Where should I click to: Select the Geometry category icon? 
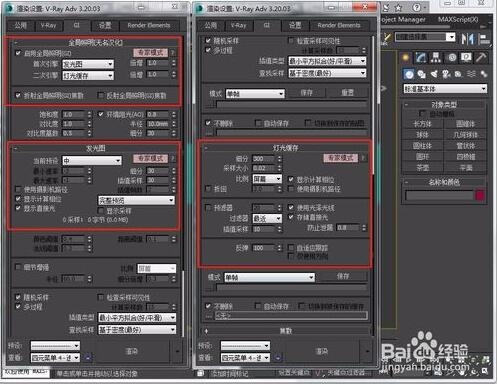point(409,74)
